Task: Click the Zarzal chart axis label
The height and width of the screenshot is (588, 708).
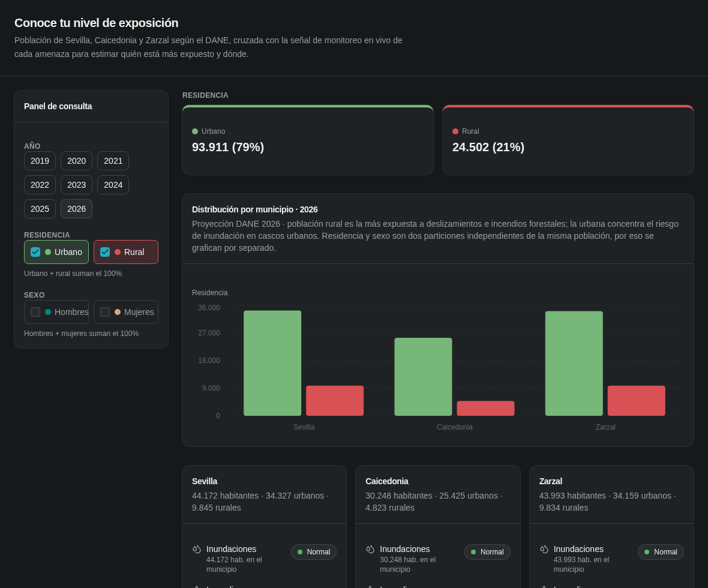Action: [605, 427]
